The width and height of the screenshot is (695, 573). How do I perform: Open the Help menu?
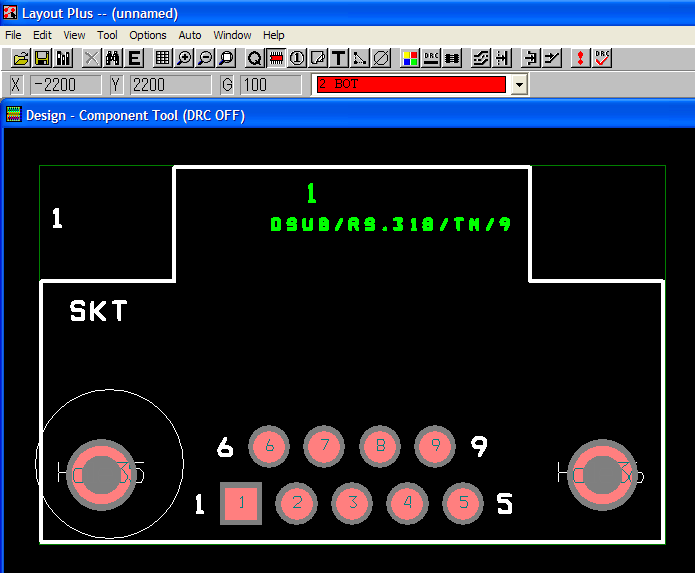[x=273, y=35]
